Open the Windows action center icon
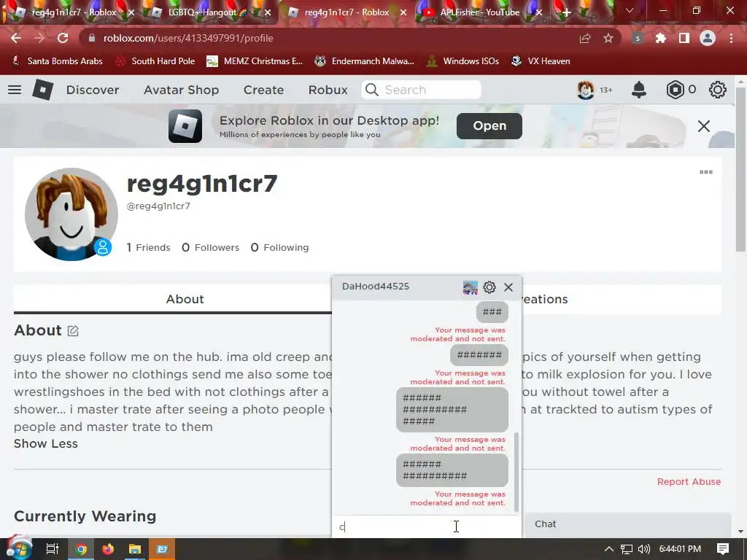747x560 pixels. coord(723,549)
